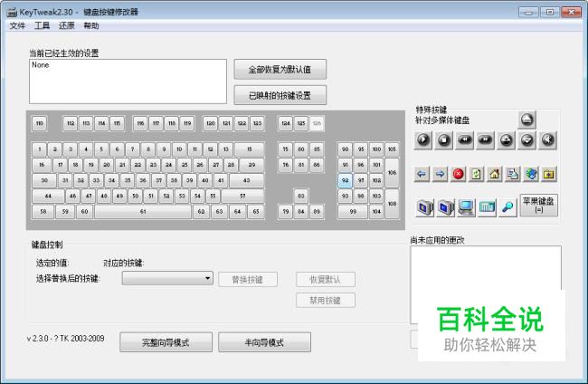The width and height of the screenshot is (588, 384).
Task: Select the Mute speaker media button
Action: click(547, 140)
